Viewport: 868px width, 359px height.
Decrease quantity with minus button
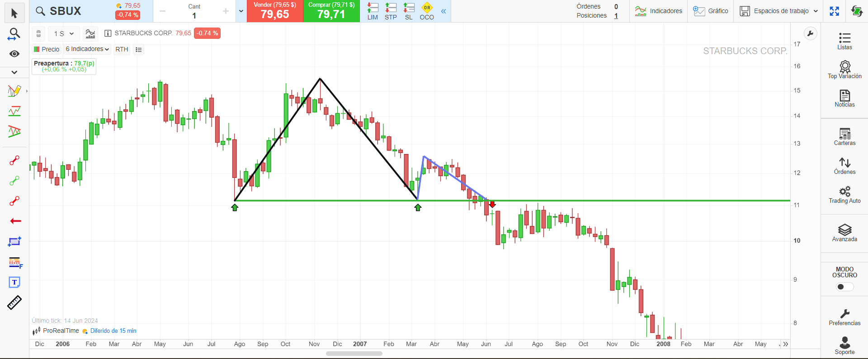pyautogui.click(x=163, y=11)
